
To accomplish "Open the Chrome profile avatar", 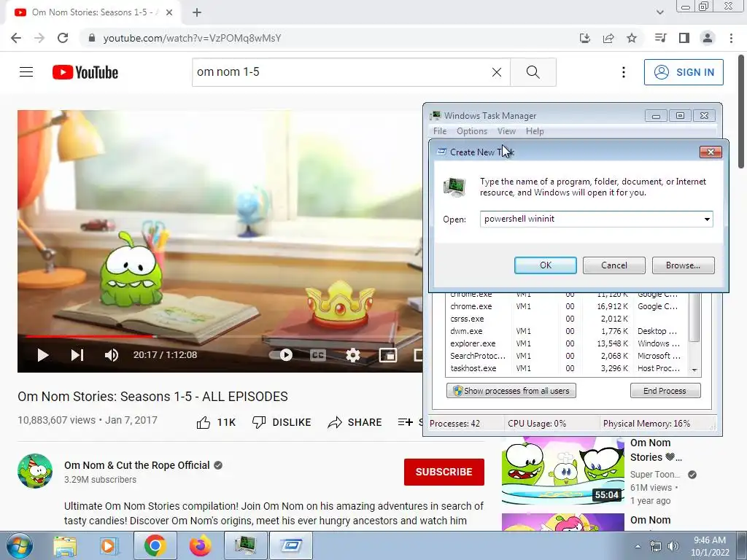I will (708, 38).
